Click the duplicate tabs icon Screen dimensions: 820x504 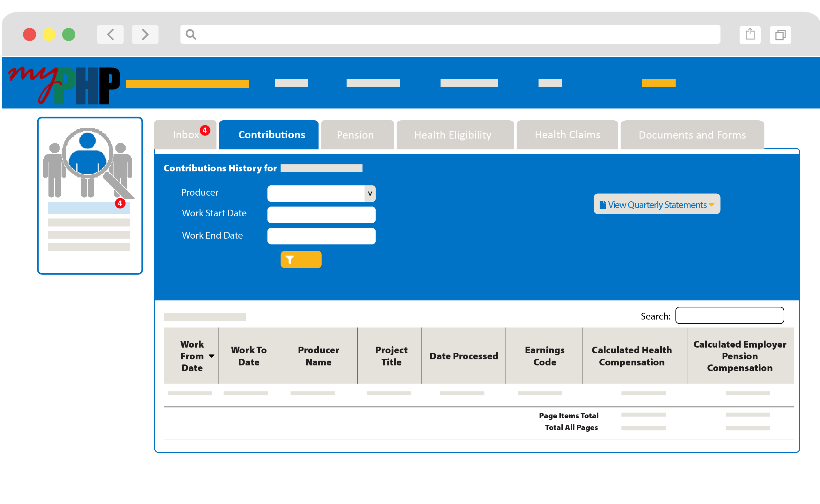780,35
